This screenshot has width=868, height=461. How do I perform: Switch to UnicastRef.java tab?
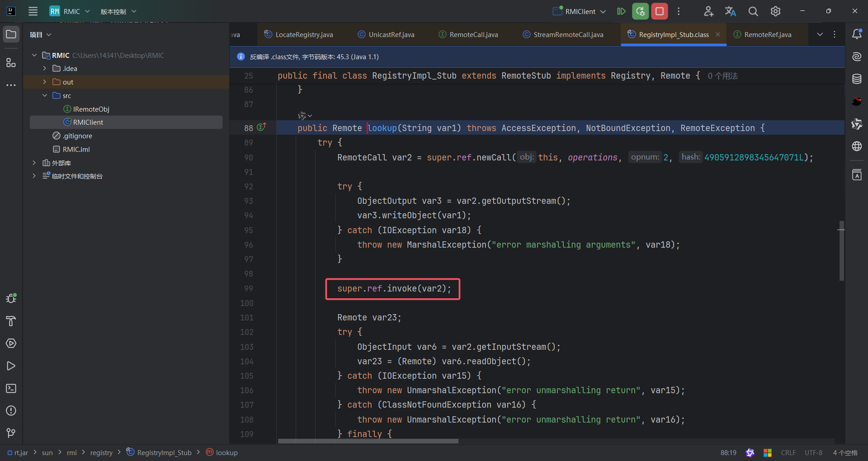pyautogui.click(x=386, y=34)
